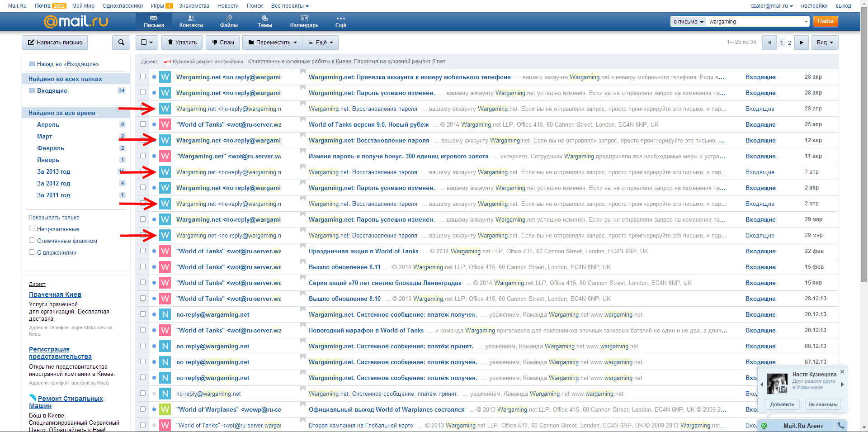The image size is (868, 432).
Task: Check the 'Праздничная акция' message checkbox
Action: click(x=143, y=251)
